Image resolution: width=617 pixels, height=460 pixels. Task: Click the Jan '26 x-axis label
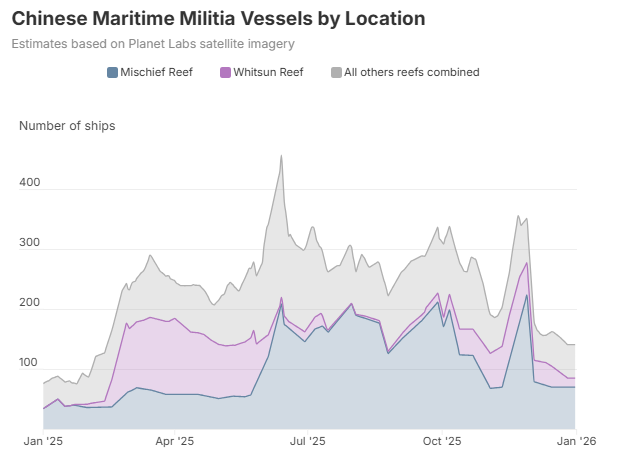573,440
